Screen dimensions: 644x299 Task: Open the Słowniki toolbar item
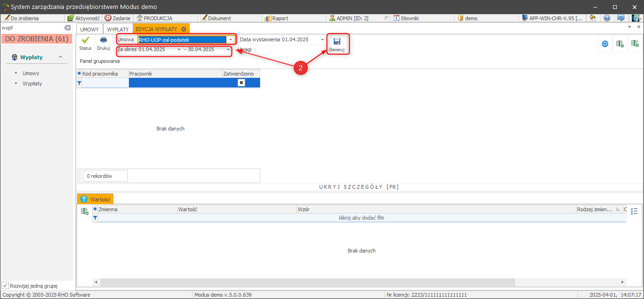(406, 18)
